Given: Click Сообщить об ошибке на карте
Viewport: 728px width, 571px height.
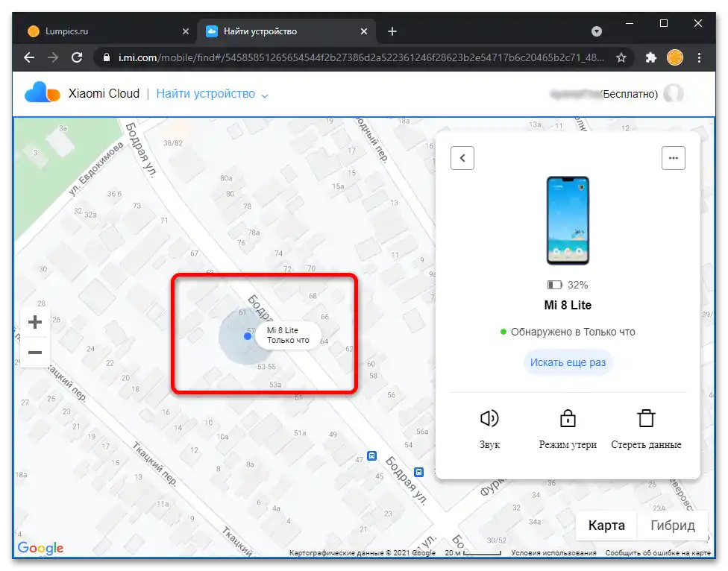Looking at the screenshot, I should [x=658, y=553].
